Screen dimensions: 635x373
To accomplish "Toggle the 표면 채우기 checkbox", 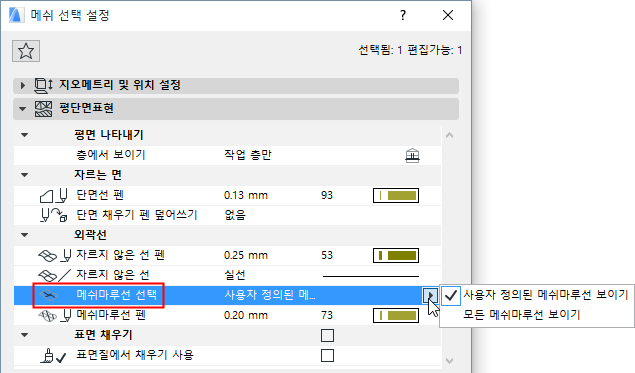I will tap(327, 335).
